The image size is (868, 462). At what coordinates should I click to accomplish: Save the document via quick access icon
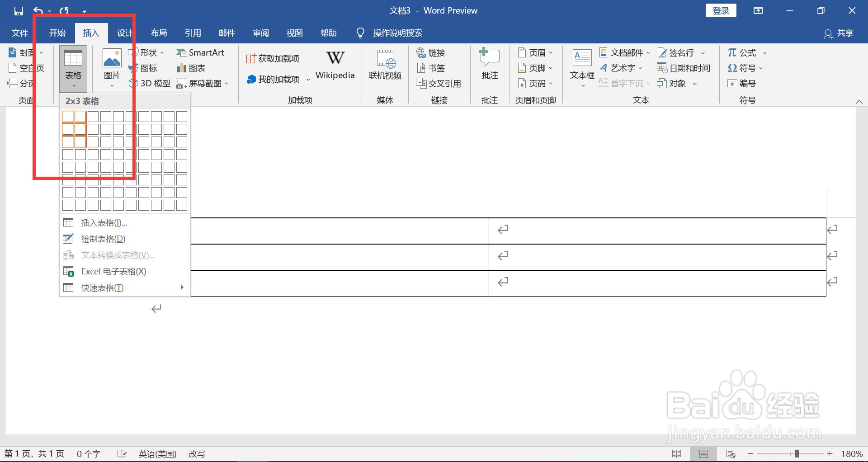(x=18, y=10)
